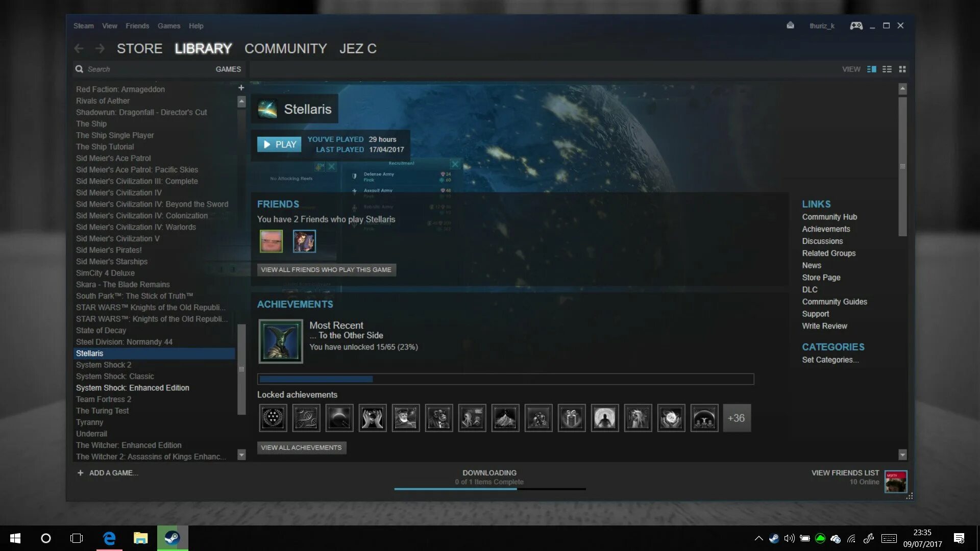Select the second locked achievement icon
Image resolution: width=980 pixels, height=551 pixels.
point(306,418)
